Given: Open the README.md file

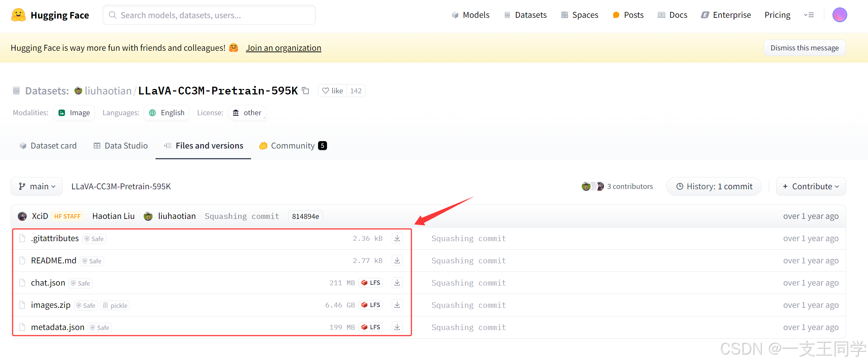Looking at the screenshot, I should pos(54,260).
